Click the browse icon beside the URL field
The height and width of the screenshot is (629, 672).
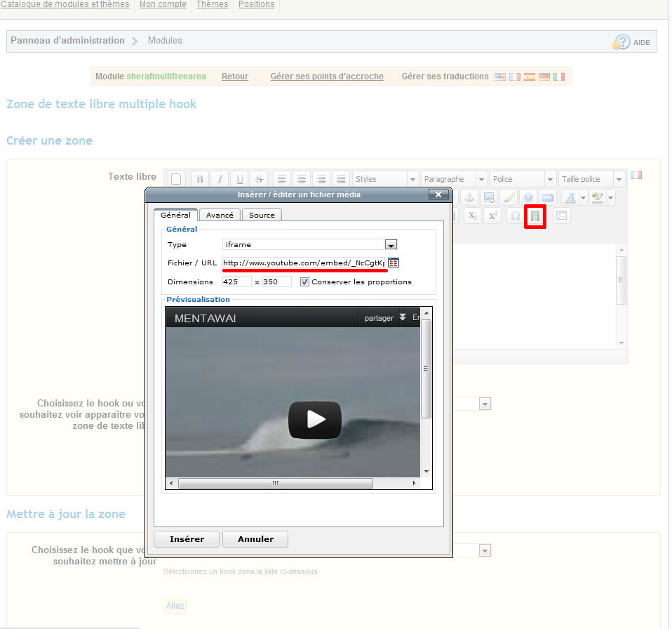(394, 263)
